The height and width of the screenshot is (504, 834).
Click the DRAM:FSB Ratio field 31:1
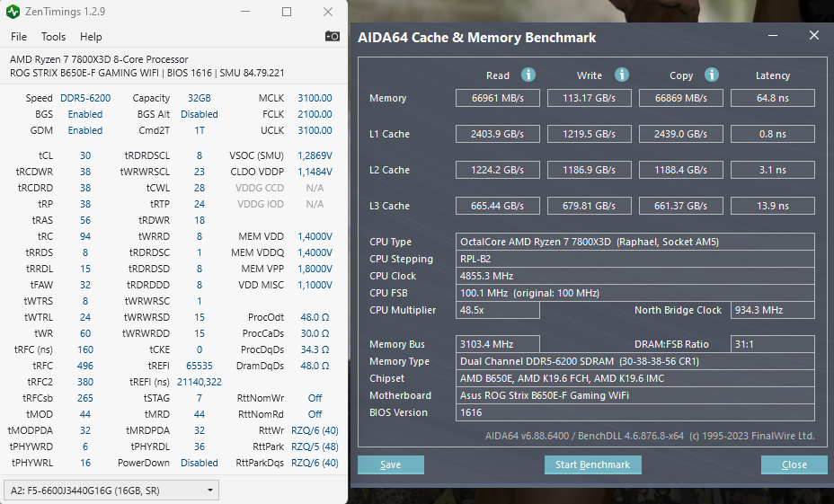[773, 344]
